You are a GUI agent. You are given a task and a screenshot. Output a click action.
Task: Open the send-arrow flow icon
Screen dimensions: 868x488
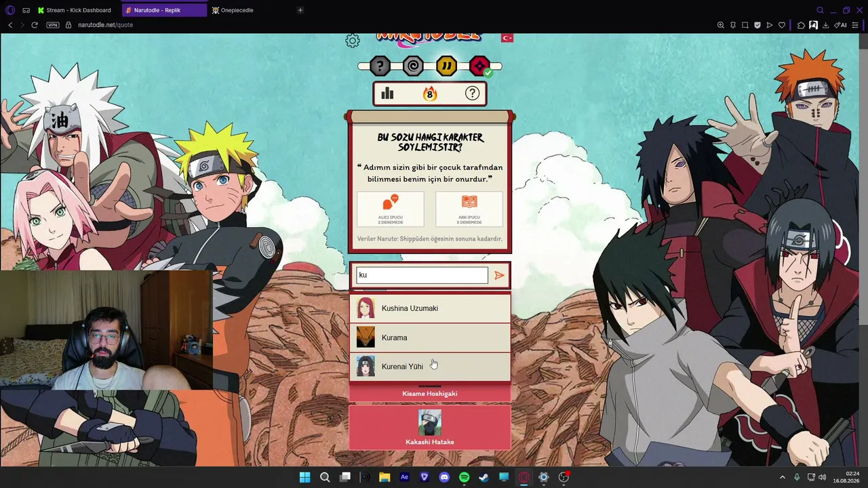(x=770, y=25)
